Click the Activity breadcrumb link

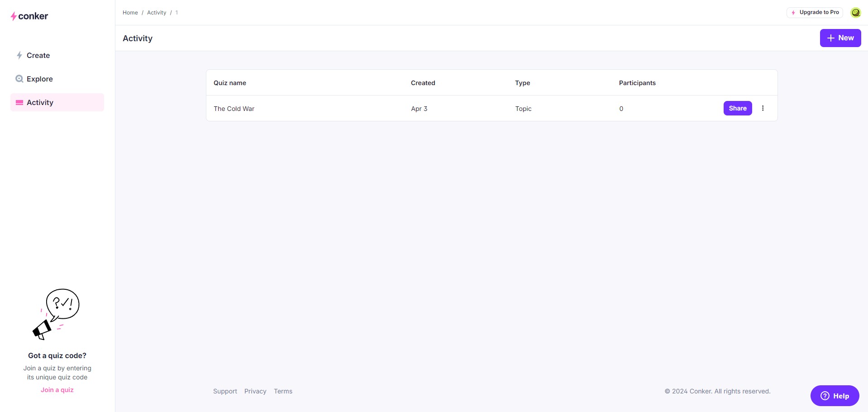pyautogui.click(x=157, y=13)
